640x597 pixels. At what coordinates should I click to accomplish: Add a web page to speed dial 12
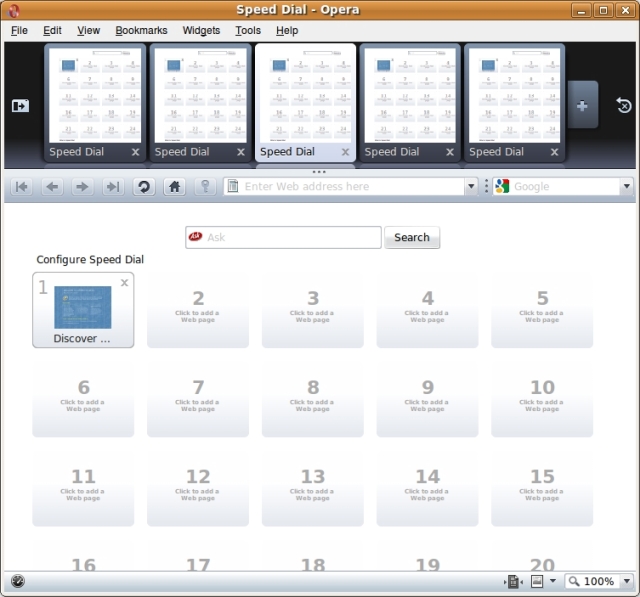[198, 489]
